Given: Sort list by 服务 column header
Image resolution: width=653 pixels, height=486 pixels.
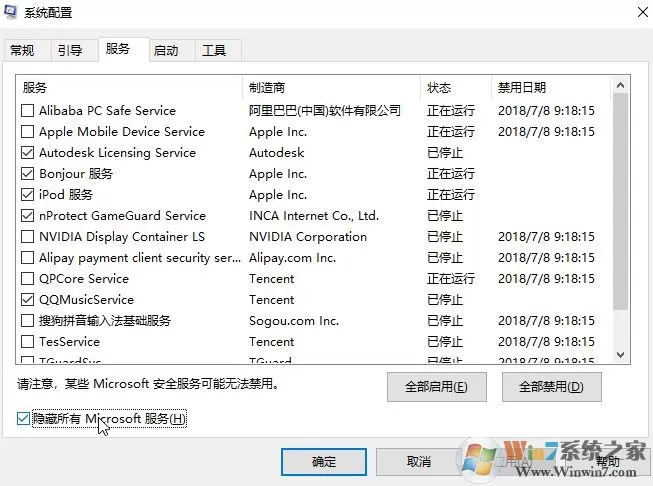Looking at the screenshot, I should point(129,87).
